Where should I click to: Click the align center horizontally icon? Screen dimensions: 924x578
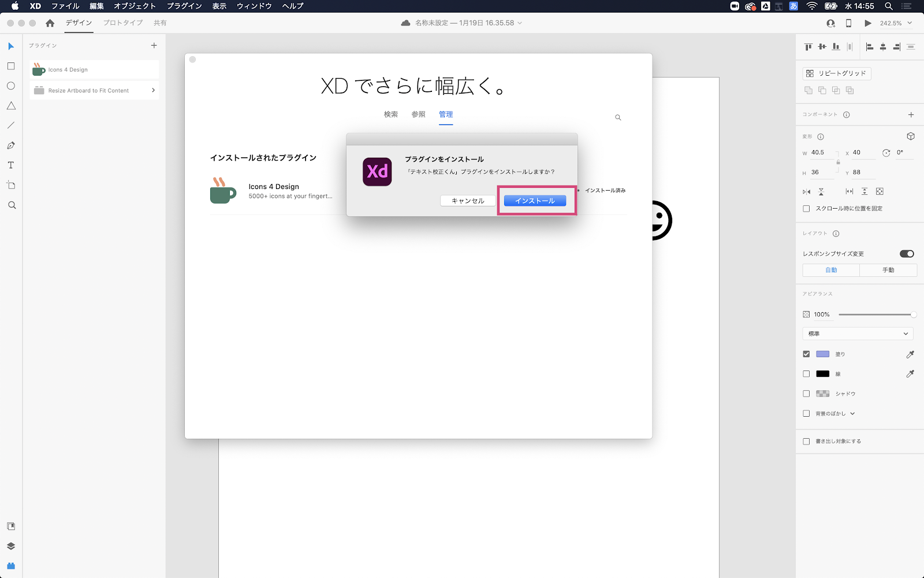883,47
